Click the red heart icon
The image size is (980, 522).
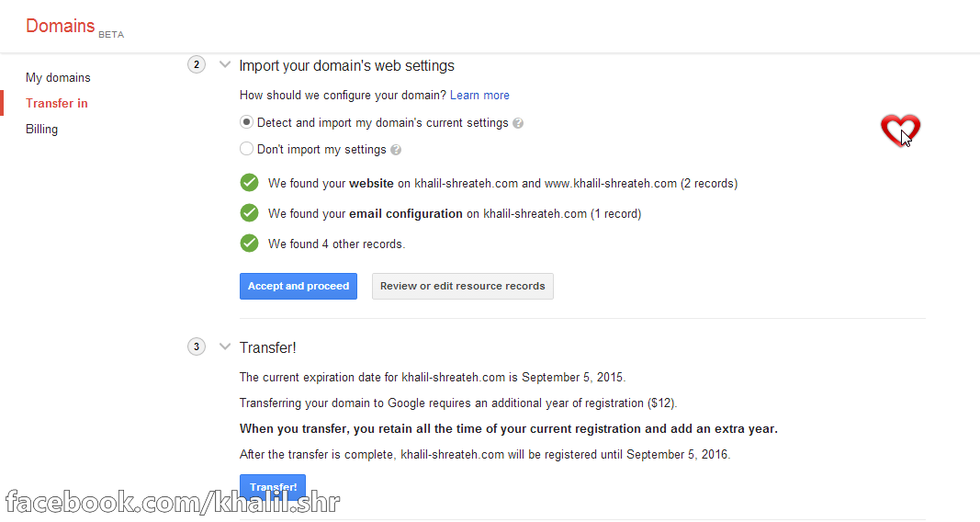coord(899,130)
